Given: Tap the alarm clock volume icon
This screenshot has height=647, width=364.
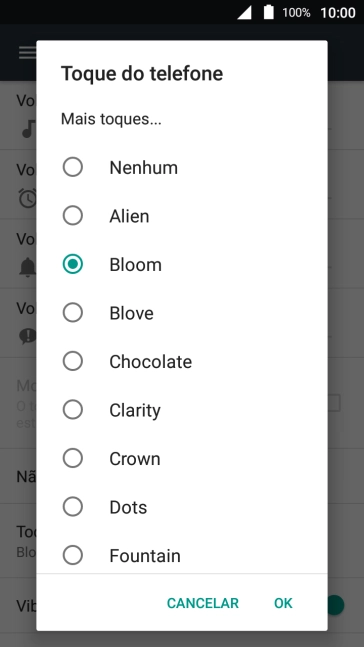Looking at the screenshot, I should pyautogui.click(x=28, y=198).
